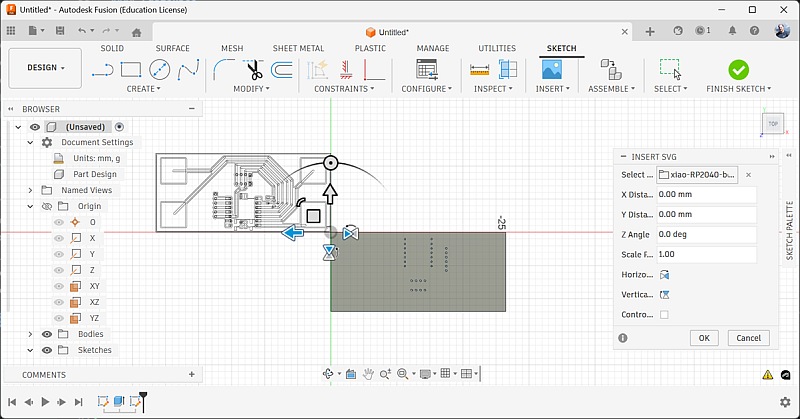
Task: Click the Insert SVG info icon
Action: coord(622,338)
